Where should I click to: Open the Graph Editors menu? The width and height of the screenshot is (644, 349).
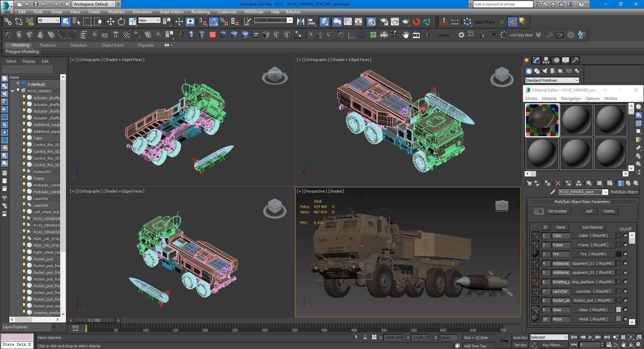[x=171, y=12]
